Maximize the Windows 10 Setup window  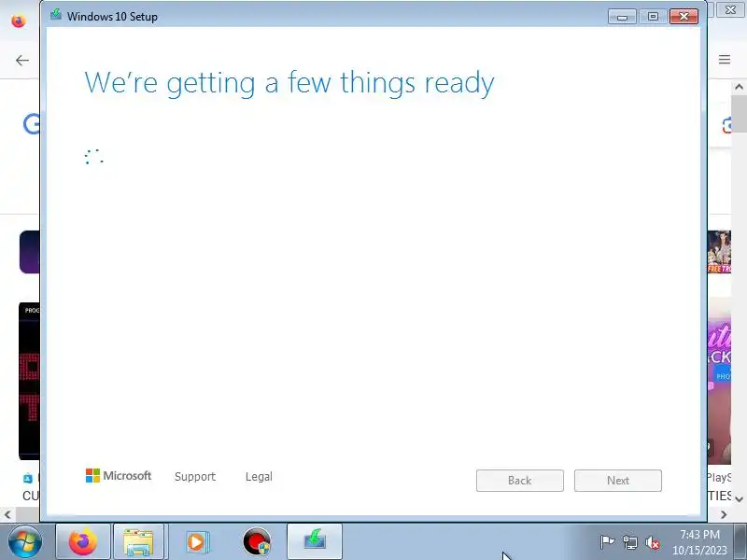pos(653,17)
